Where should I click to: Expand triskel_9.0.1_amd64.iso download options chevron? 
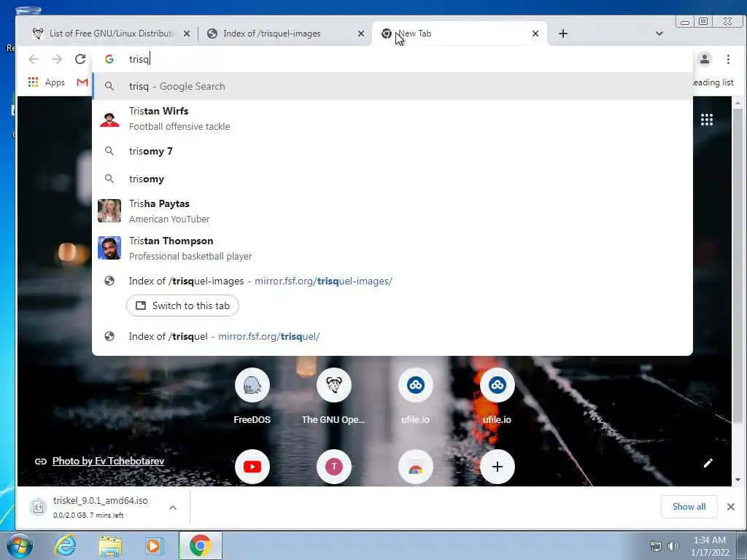pos(173,507)
